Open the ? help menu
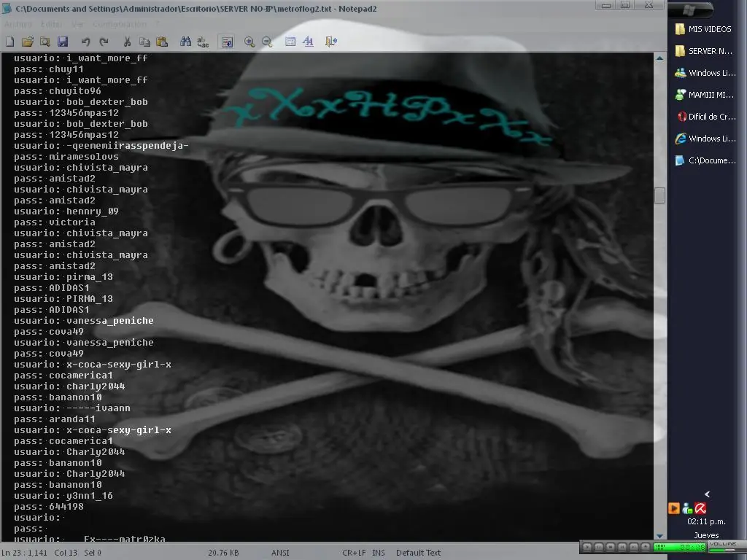 tap(158, 24)
